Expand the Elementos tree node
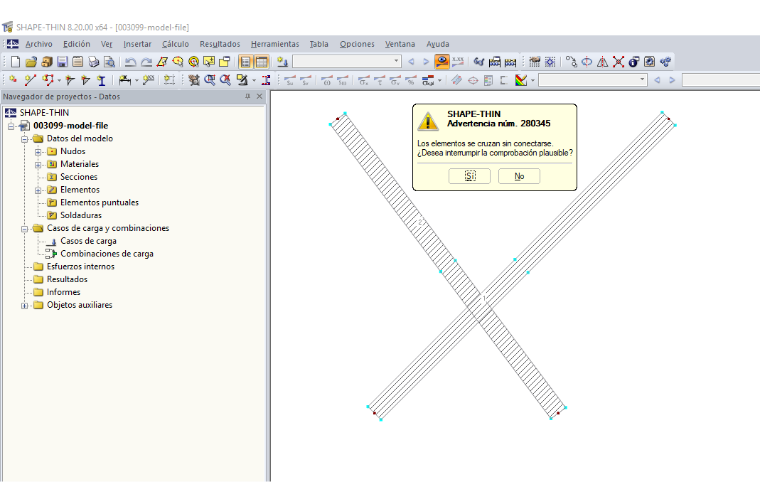Screen dimensions: 760x500 point(38,190)
